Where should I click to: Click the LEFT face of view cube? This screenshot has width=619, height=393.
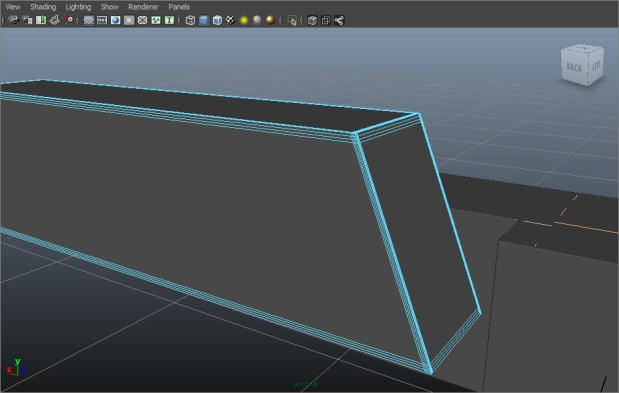[x=596, y=66]
